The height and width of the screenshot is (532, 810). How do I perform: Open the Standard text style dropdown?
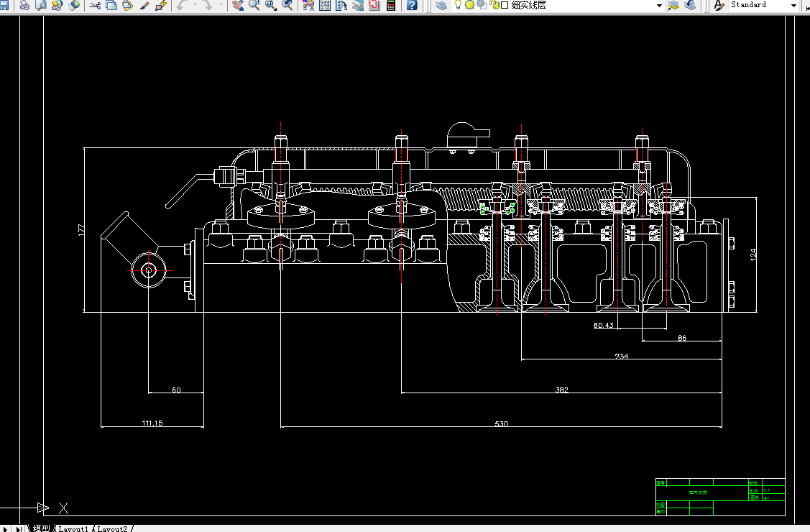click(793, 5)
